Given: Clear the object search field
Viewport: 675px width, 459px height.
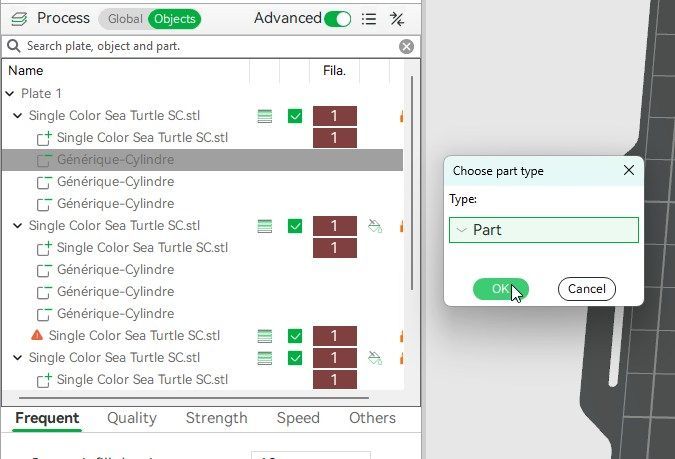Looking at the screenshot, I should pyautogui.click(x=406, y=46).
